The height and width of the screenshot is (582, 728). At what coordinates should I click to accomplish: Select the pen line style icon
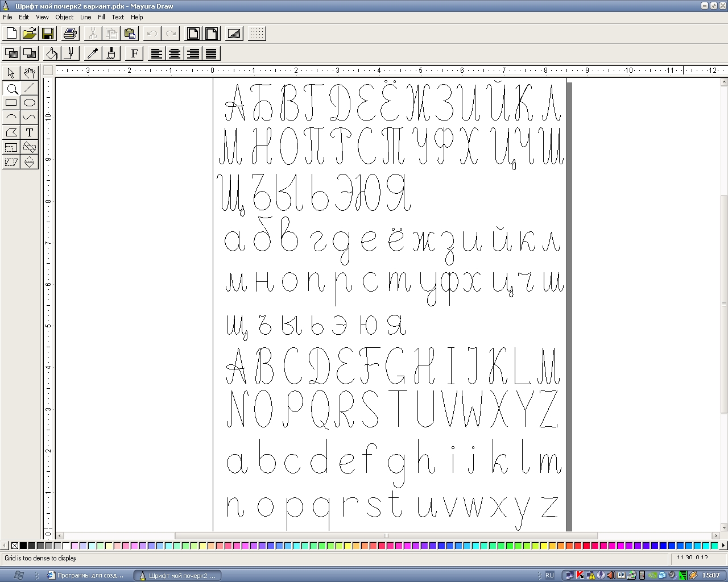(x=71, y=53)
